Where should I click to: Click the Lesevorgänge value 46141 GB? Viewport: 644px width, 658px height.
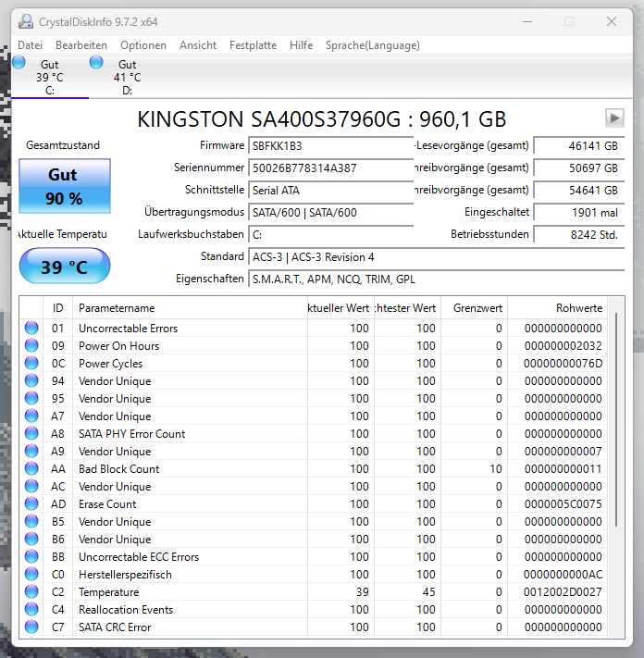point(579,145)
